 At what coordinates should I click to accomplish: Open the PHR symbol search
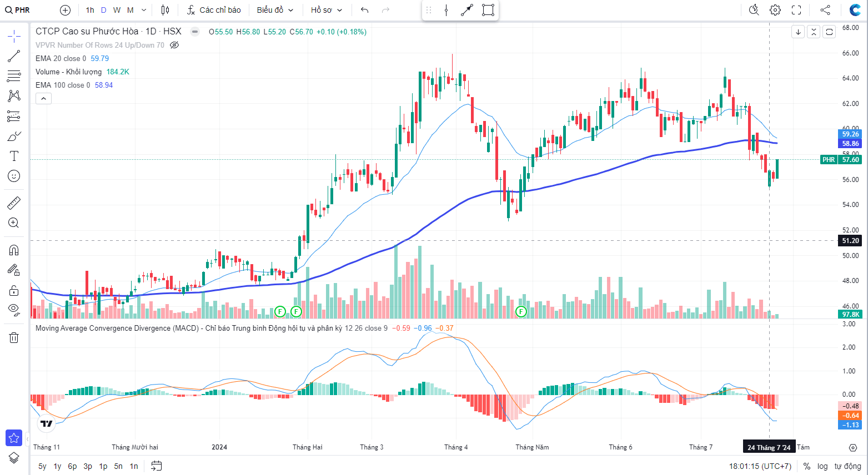coord(18,10)
